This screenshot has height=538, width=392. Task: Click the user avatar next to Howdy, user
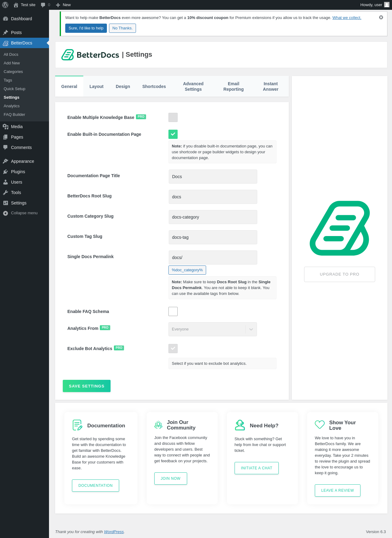pos(387,5)
